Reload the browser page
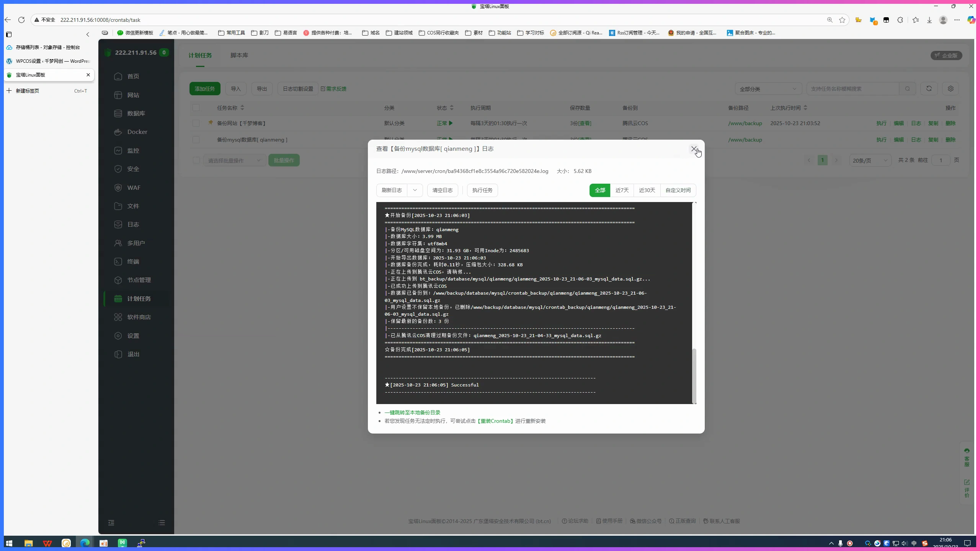The height and width of the screenshot is (551, 980). [x=21, y=20]
